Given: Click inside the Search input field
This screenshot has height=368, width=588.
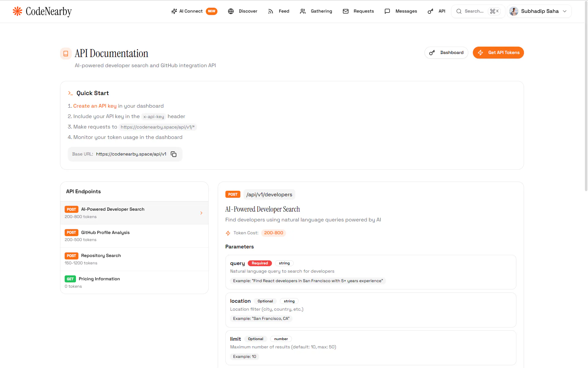Looking at the screenshot, I should tap(478, 11).
